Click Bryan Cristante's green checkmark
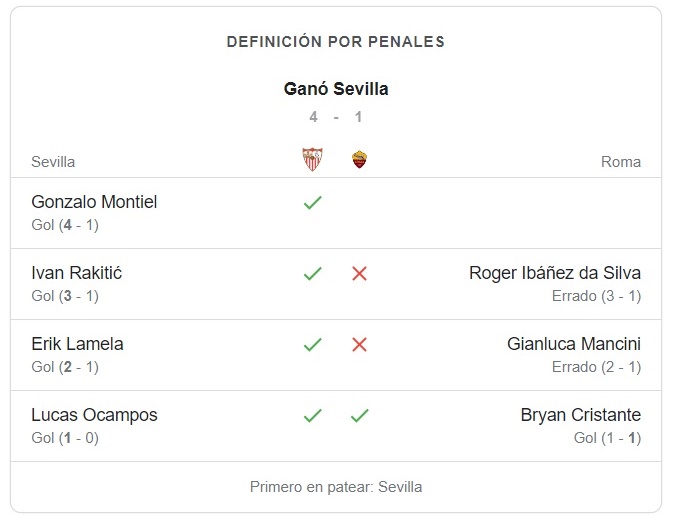 point(359,415)
